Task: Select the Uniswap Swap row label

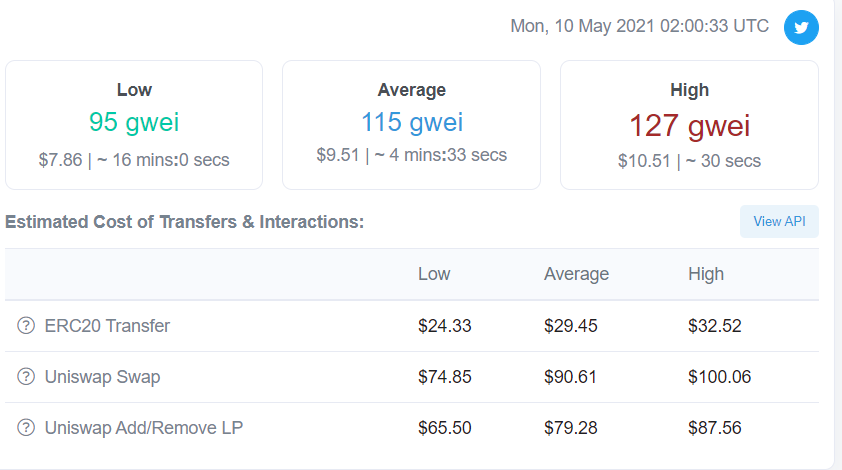Action: [102, 377]
